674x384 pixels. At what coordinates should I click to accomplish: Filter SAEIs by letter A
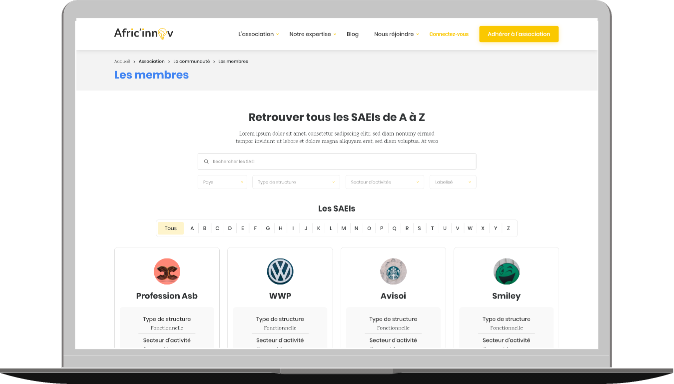(x=192, y=228)
